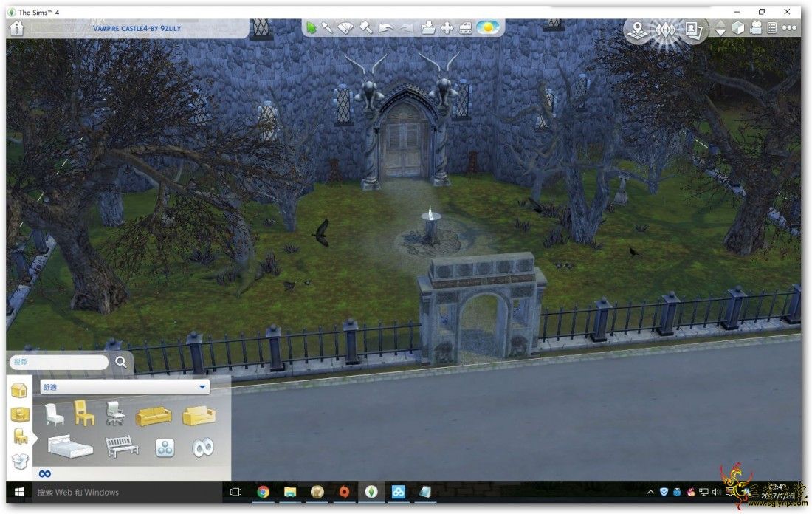
Task: Open the Baidu cloud app in the taskbar
Action: [x=398, y=493]
